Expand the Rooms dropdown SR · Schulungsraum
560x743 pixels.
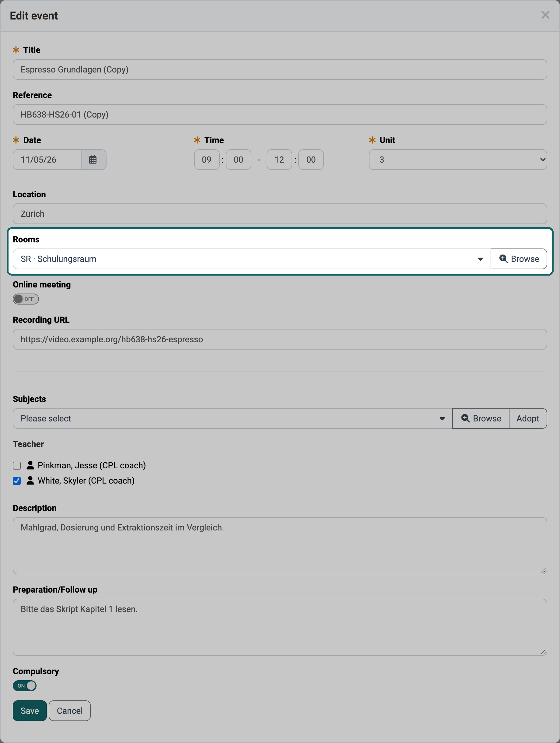coord(252,259)
